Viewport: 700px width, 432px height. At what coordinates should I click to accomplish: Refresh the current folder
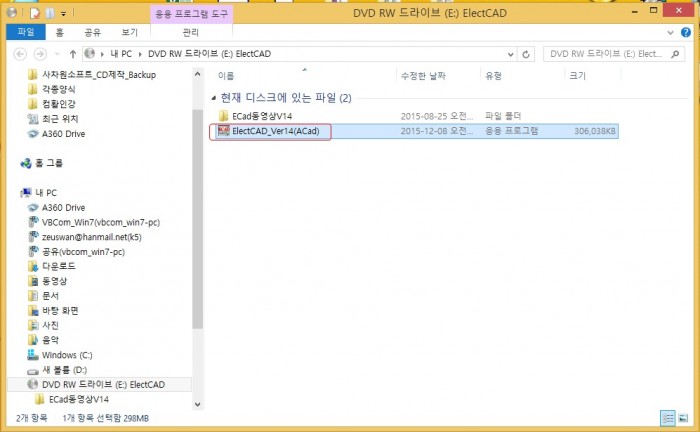pos(526,54)
